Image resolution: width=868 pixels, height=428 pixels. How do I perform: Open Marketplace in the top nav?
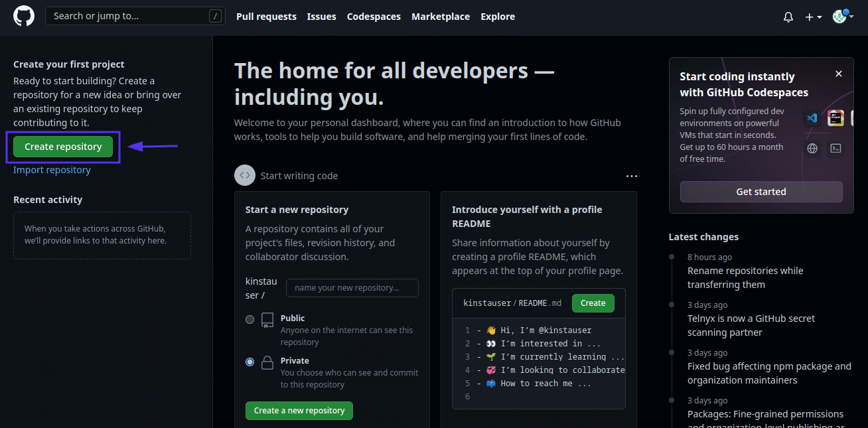(x=441, y=17)
